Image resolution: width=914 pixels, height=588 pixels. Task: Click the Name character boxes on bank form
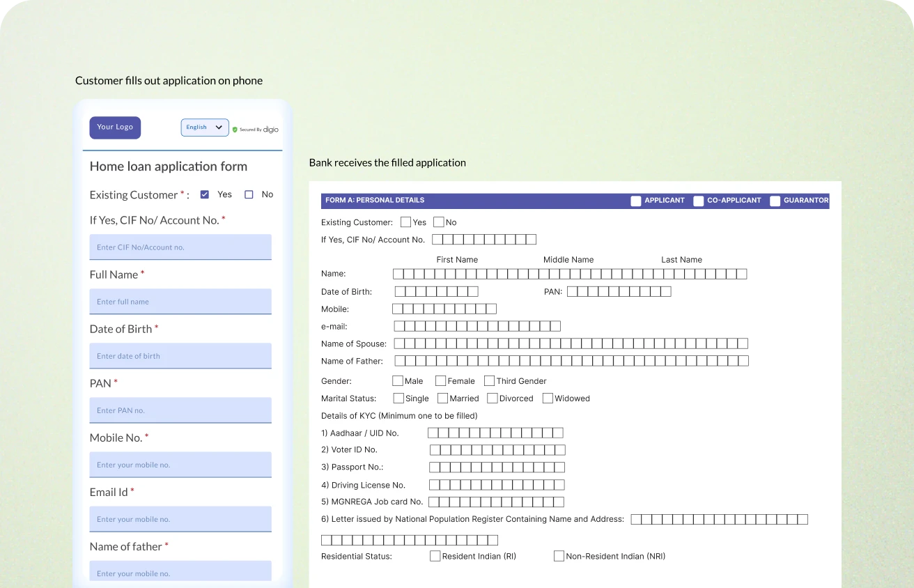570,274
